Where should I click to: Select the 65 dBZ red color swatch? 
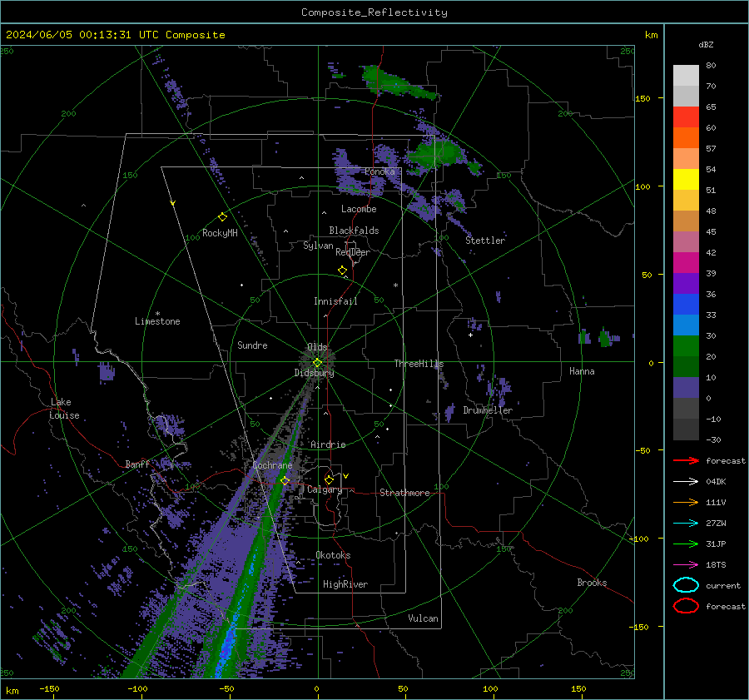pyautogui.click(x=686, y=117)
